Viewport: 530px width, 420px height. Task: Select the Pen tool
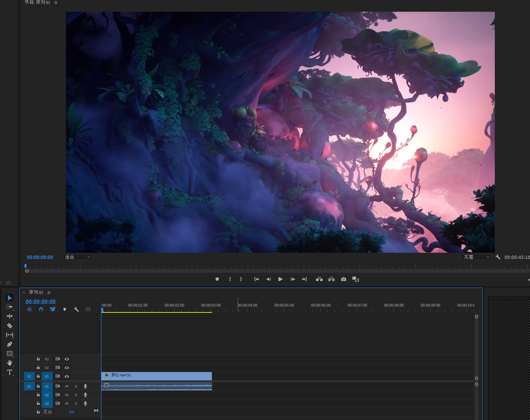point(10,344)
